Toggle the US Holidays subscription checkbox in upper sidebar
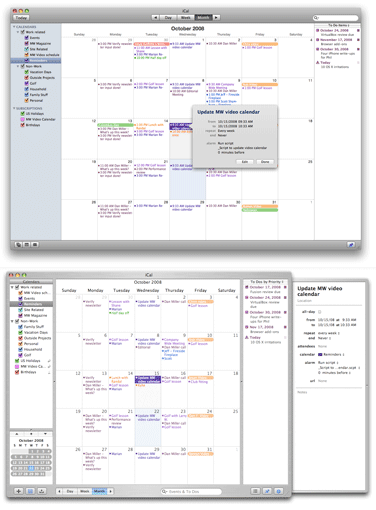Image resolution: width=376 pixels, height=510 pixels. (23, 114)
